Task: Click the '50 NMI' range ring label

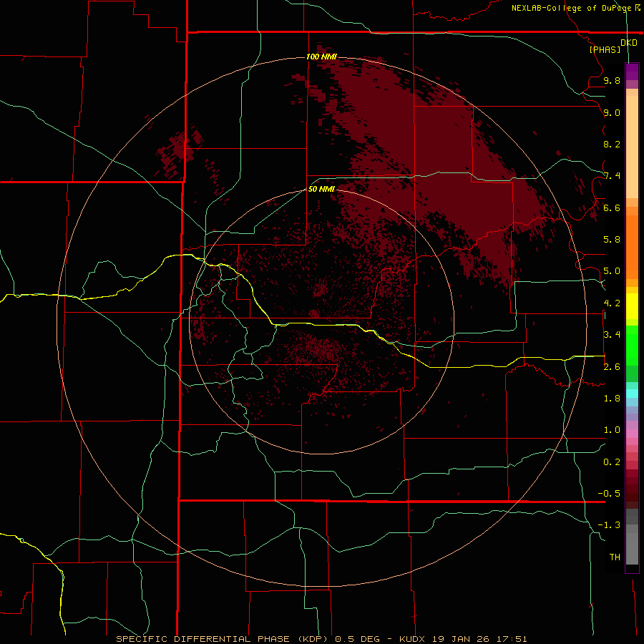Action: tap(321, 189)
